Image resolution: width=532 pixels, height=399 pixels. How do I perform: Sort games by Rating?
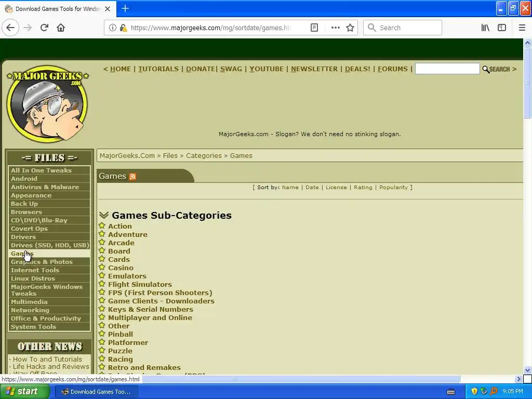point(363,187)
